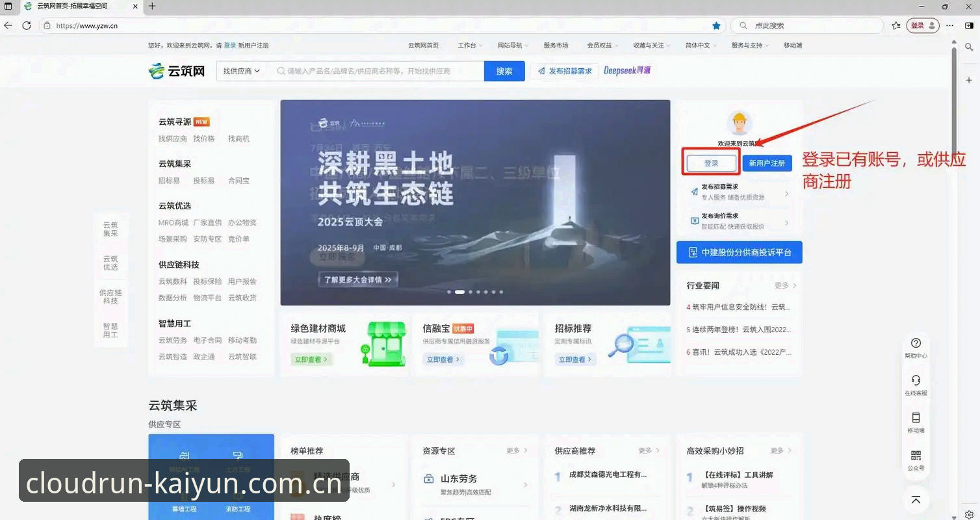Click the blue 搜索 button
The height and width of the screenshot is (520, 980).
(504, 71)
